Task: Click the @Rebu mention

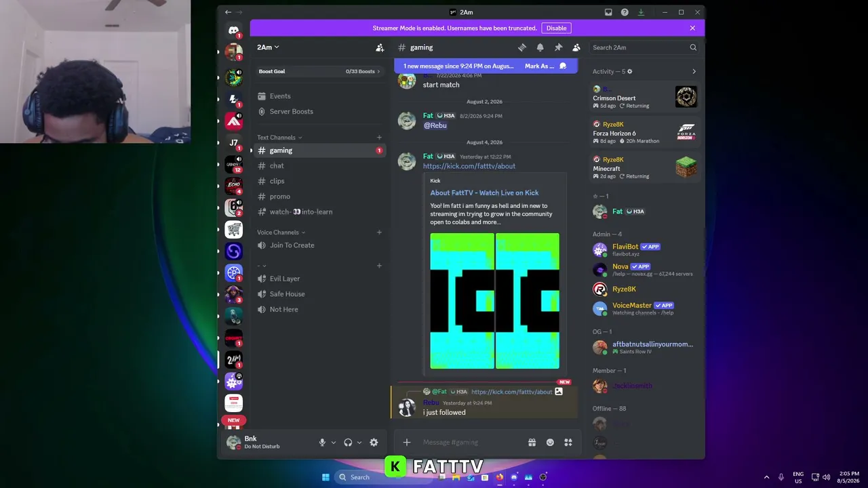Action: point(435,125)
